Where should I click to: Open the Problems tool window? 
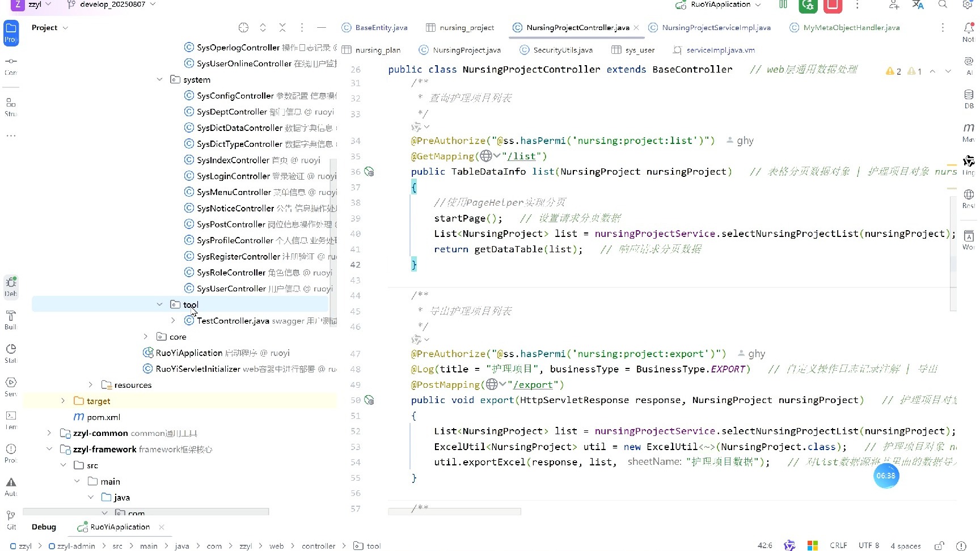pos(11,453)
